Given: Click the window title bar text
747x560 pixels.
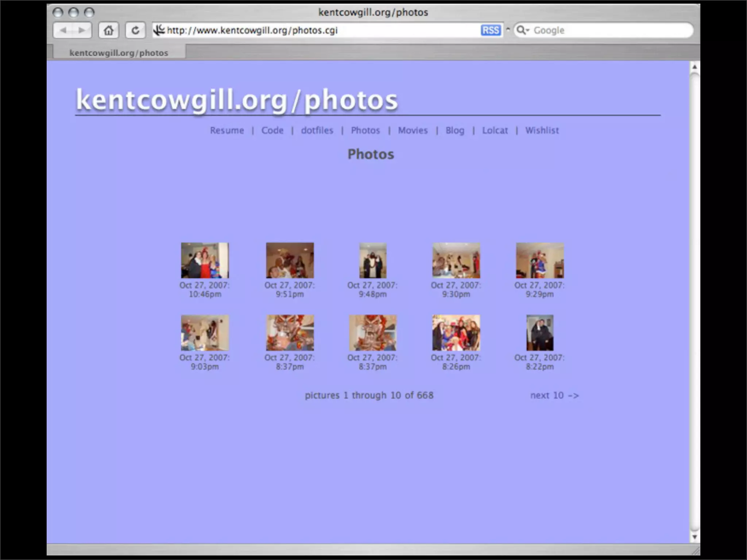Looking at the screenshot, I should coord(373,12).
